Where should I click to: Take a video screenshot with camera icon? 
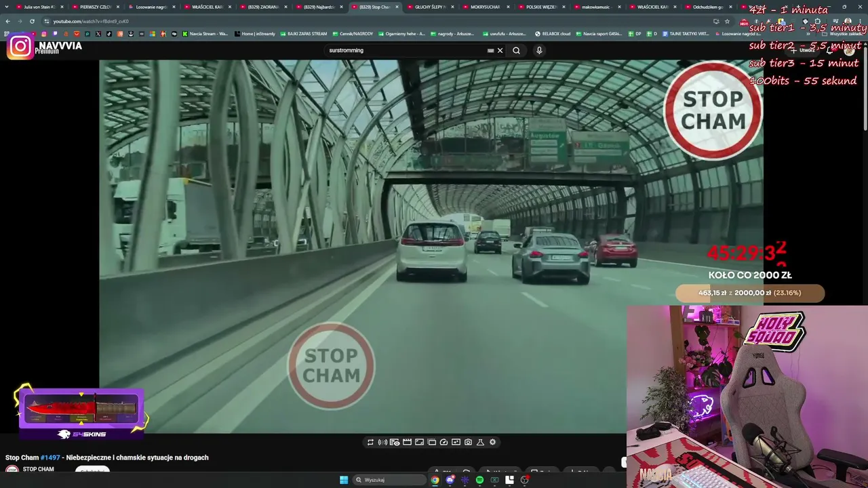pyautogui.click(x=468, y=442)
